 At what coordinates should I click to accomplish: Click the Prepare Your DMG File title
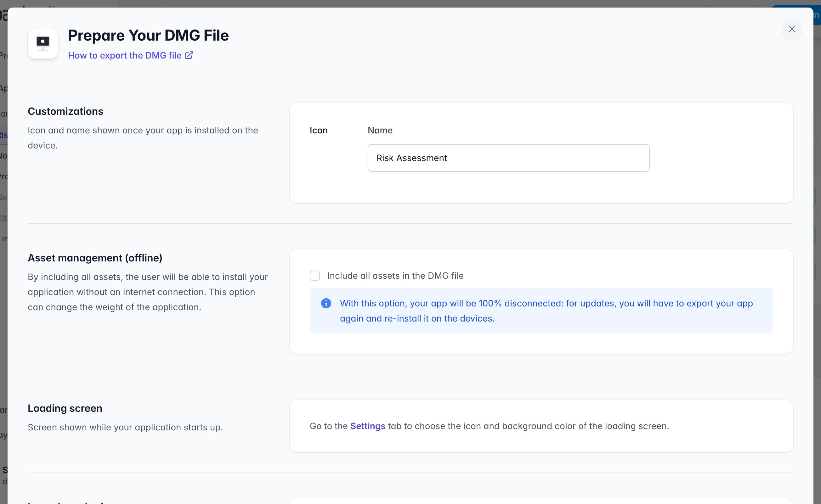click(x=148, y=35)
